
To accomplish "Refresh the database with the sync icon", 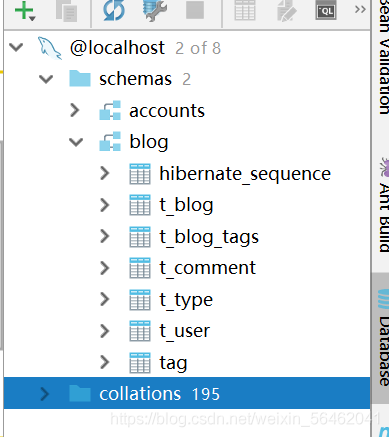I will point(114,10).
